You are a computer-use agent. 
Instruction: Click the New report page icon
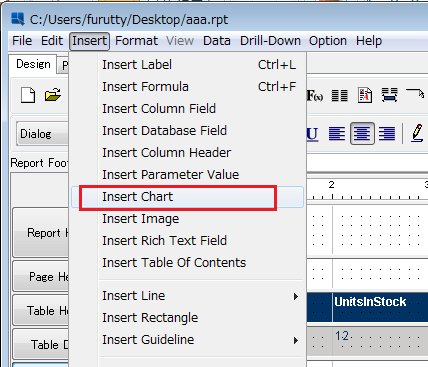tap(28, 95)
